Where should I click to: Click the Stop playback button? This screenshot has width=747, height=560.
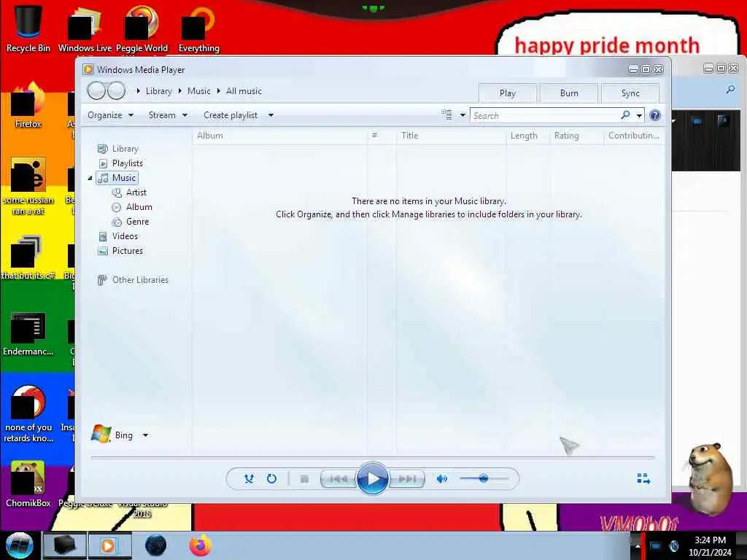click(304, 478)
